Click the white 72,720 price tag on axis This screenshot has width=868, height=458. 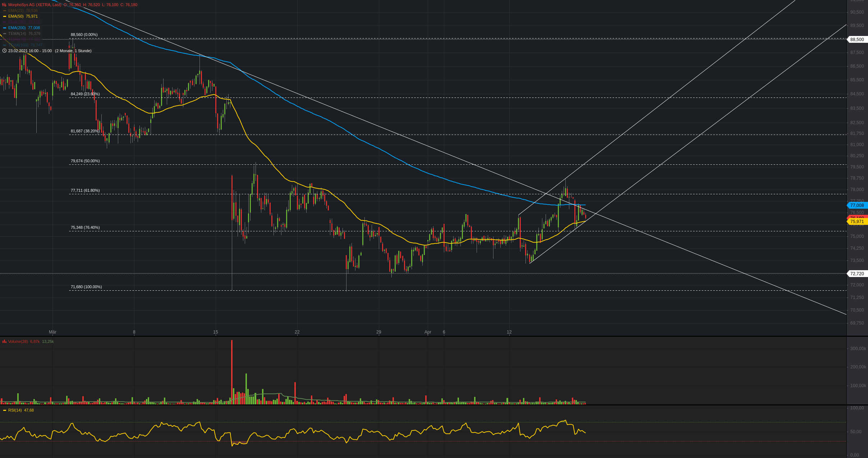(x=857, y=274)
